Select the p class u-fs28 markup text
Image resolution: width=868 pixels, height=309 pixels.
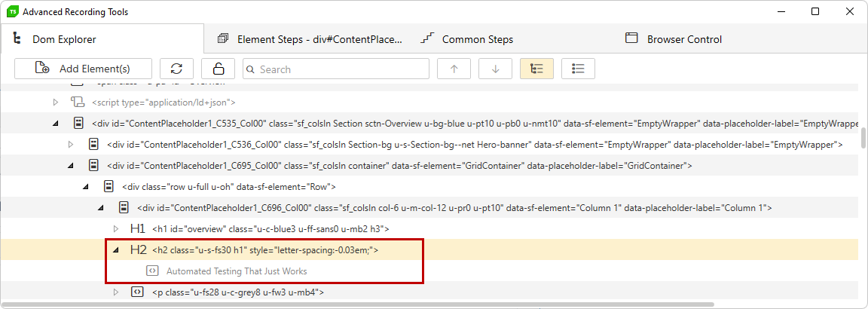238,292
